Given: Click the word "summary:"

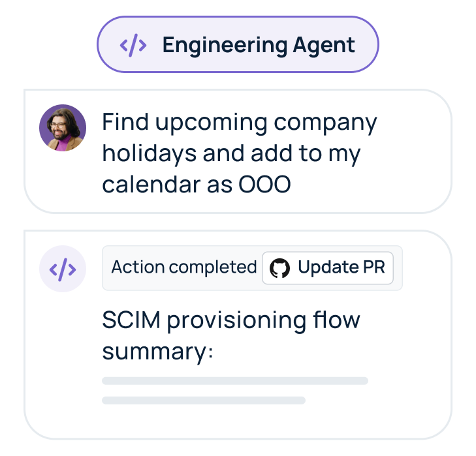Looking at the screenshot, I should click(158, 352).
